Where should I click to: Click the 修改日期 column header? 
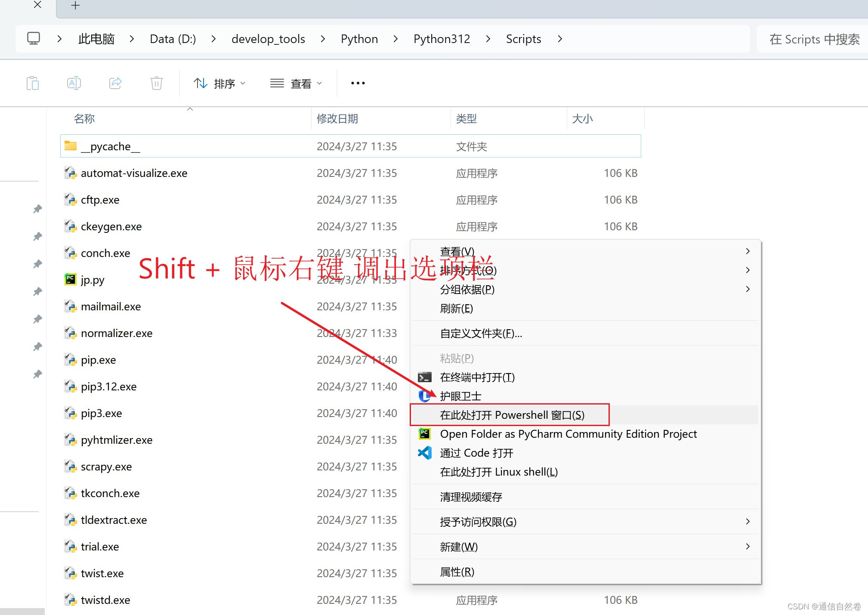click(x=337, y=118)
